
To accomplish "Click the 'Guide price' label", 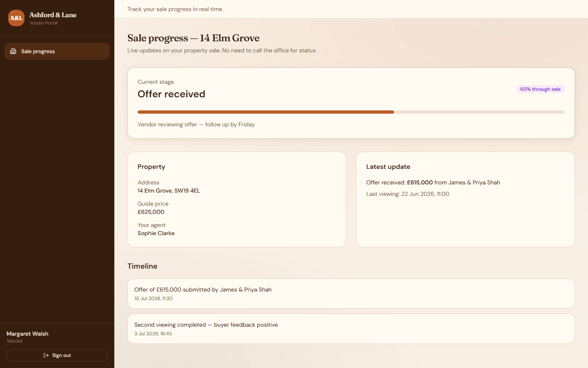I will 153,204.
